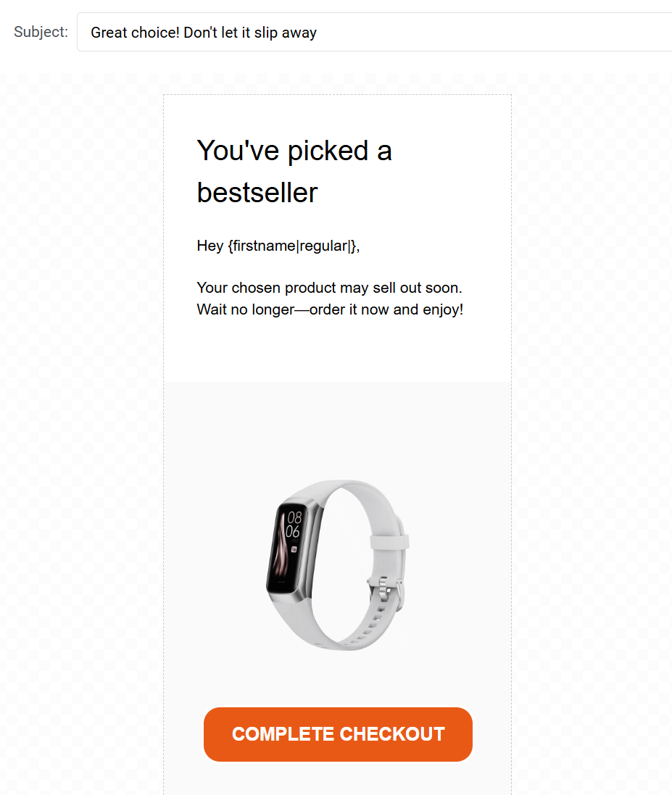
Task: Click the COMPLETE CHECKOUT button
Action: [x=338, y=734]
